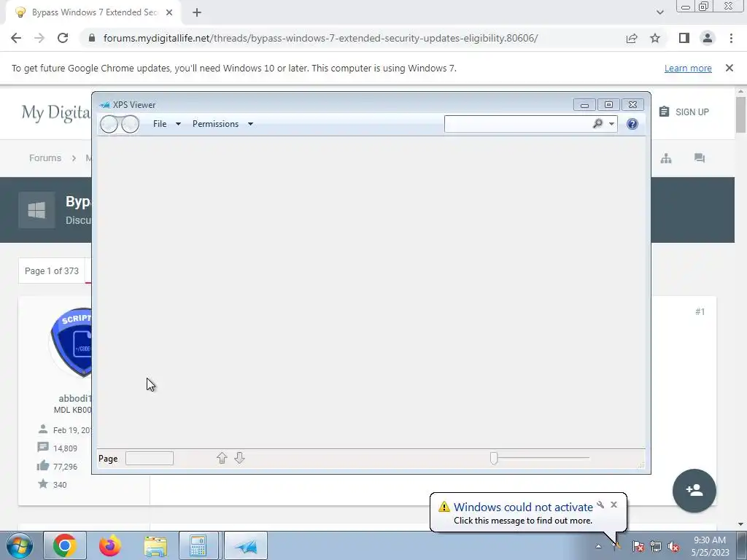This screenshot has height=560, width=747.
Task: Click the muted volume tray icon
Action: coord(673,546)
